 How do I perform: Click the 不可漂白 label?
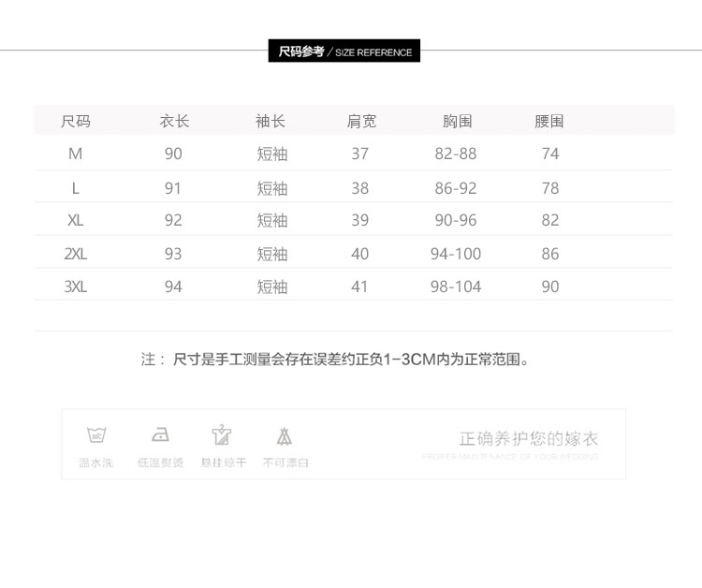(285, 463)
